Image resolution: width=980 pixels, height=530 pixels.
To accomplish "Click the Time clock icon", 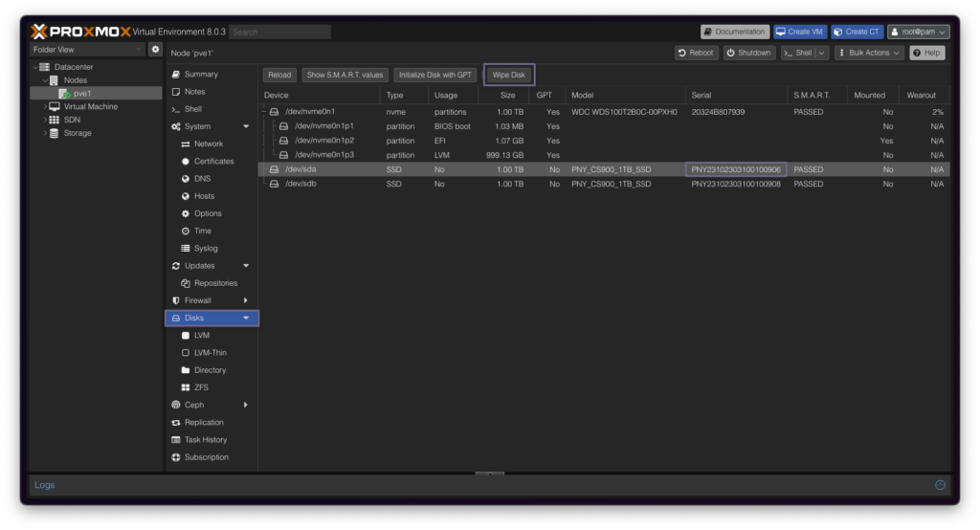I will pos(185,232).
